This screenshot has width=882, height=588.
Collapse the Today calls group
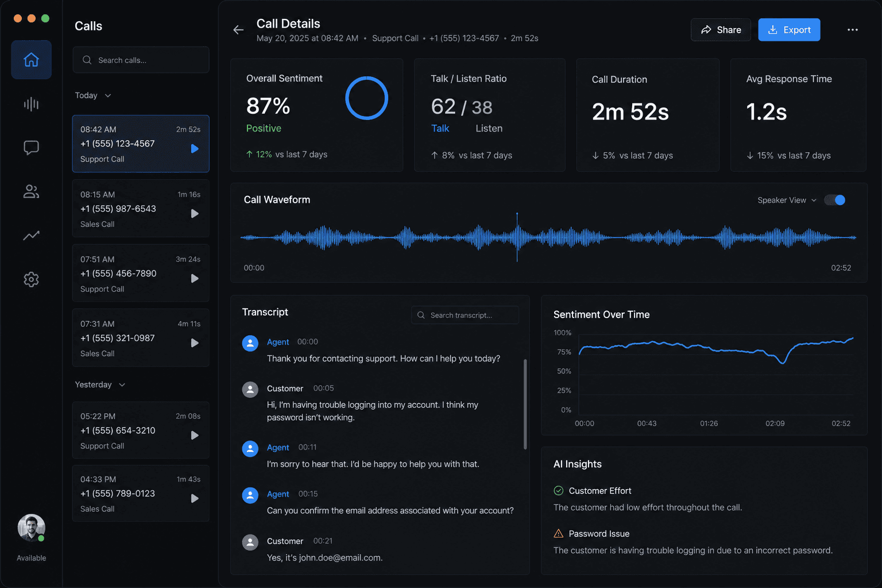pyautogui.click(x=93, y=95)
